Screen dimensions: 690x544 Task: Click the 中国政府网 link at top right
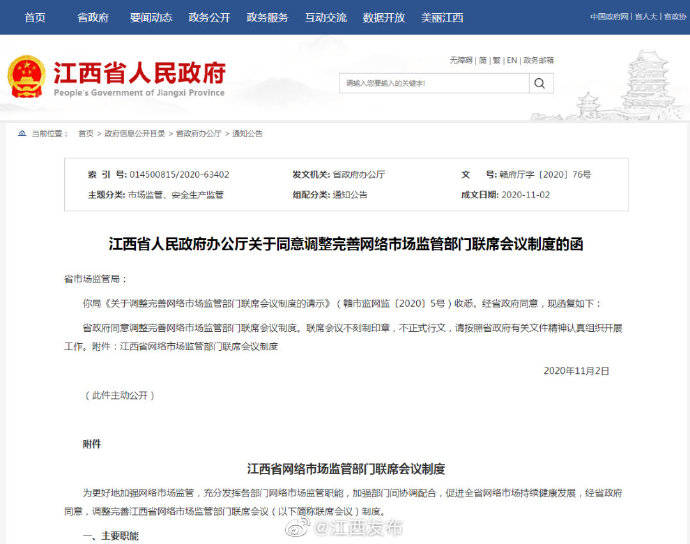click(609, 17)
